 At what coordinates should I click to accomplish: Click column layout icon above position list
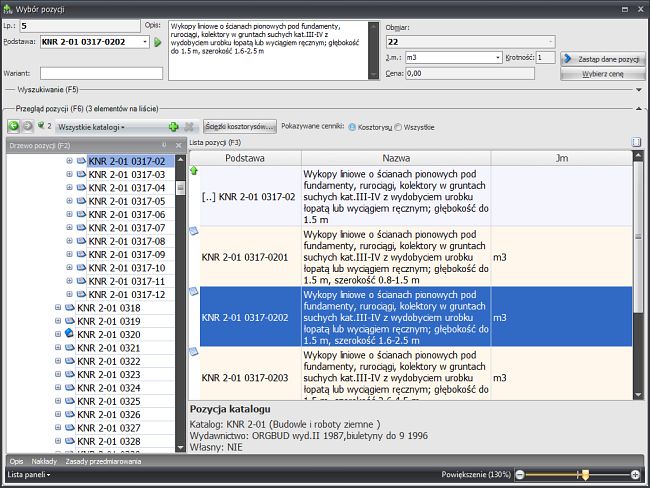pos(636,143)
